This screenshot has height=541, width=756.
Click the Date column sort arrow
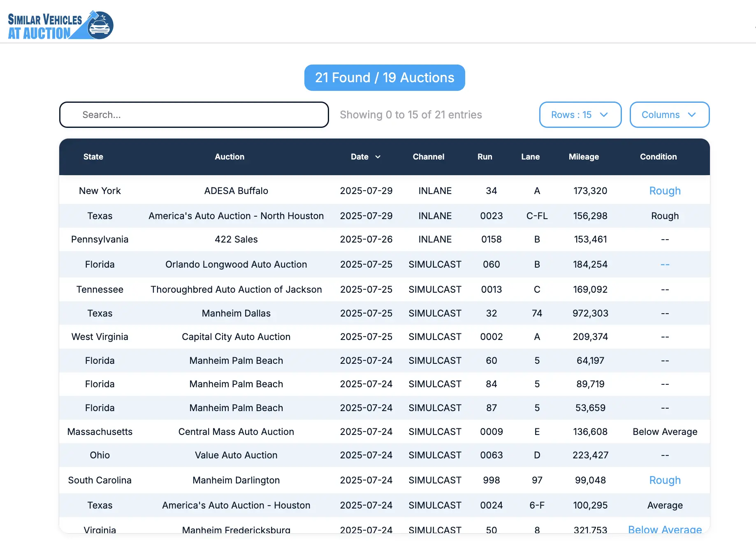tap(378, 157)
